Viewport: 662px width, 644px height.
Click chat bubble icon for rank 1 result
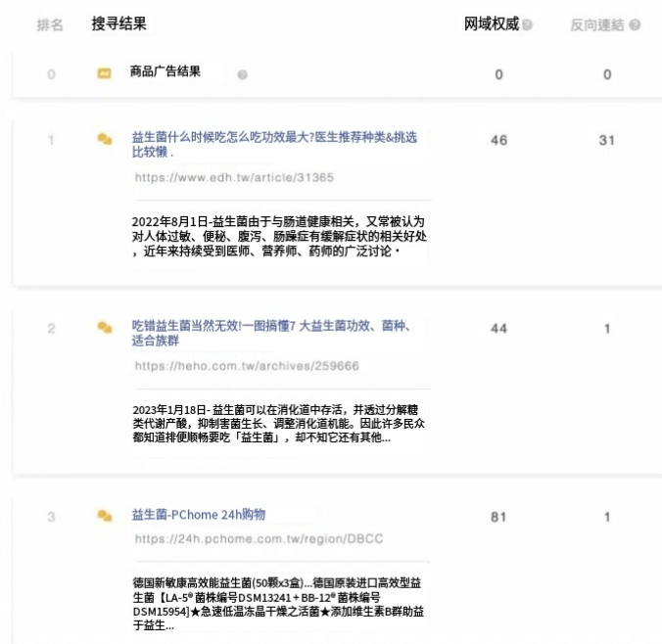(x=104, y=140)
